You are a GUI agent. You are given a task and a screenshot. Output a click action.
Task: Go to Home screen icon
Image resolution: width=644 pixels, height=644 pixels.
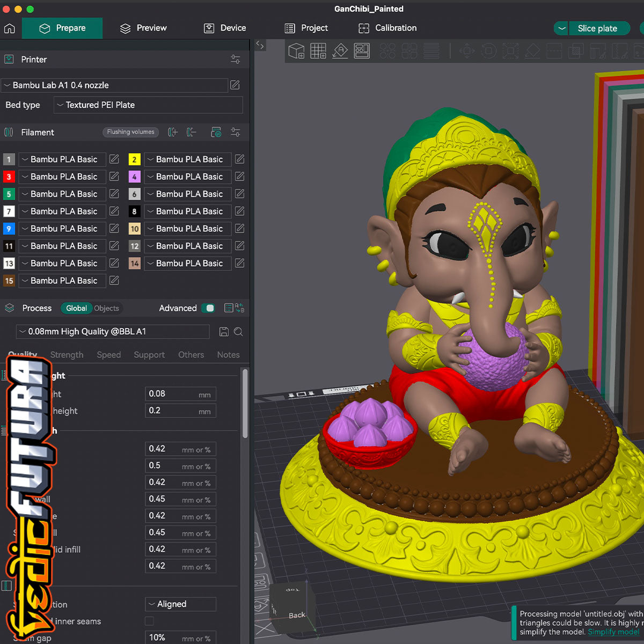pyautogui.click(x=10, y=28)
